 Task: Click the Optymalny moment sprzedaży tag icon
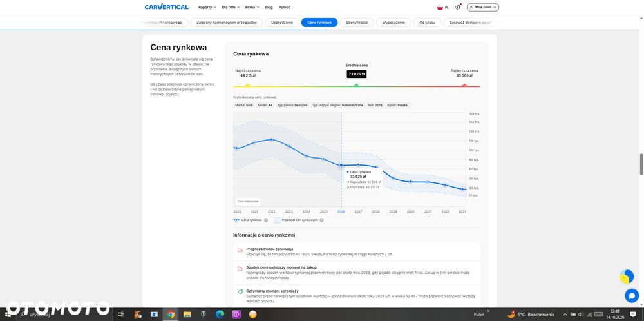pyautogui.click(x=240, y=291)
